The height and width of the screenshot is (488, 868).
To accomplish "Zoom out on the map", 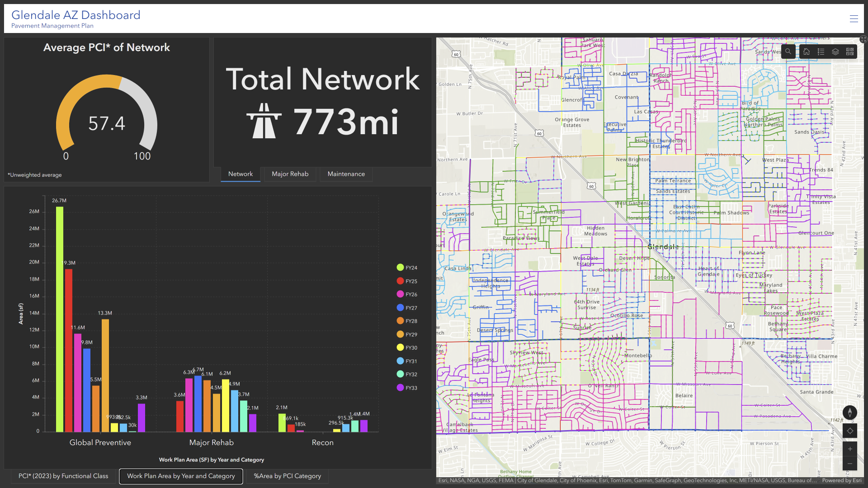I will pyautogui.click(x=850, y=464).
